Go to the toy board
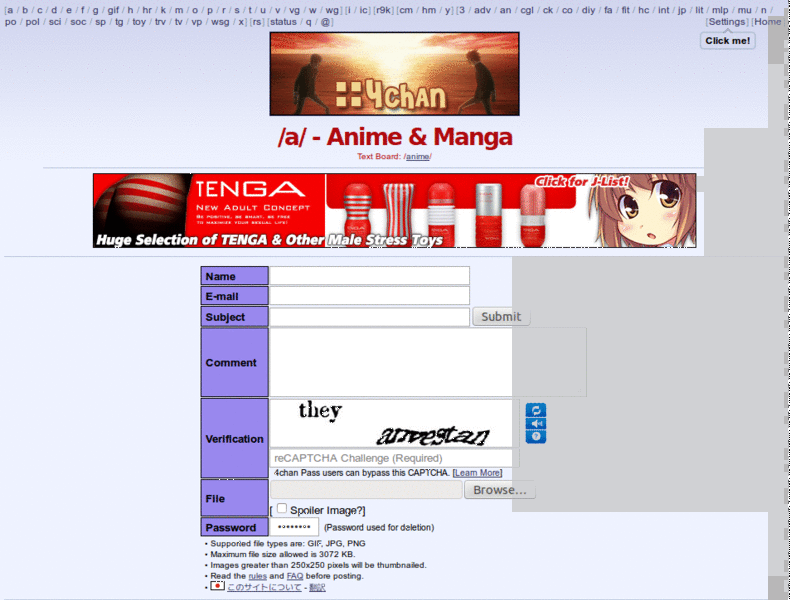Viewport: 800px width, 600px height. click(x=139, y=22)
